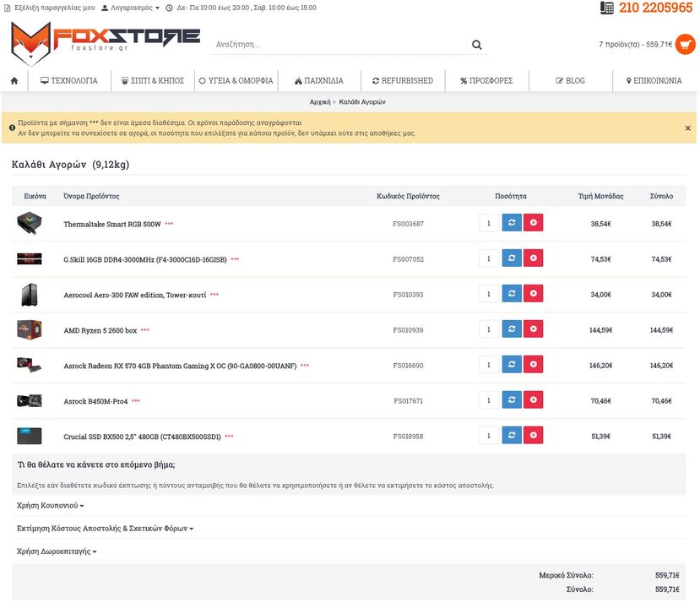Click the search magnifier icon

pos(477,45)
